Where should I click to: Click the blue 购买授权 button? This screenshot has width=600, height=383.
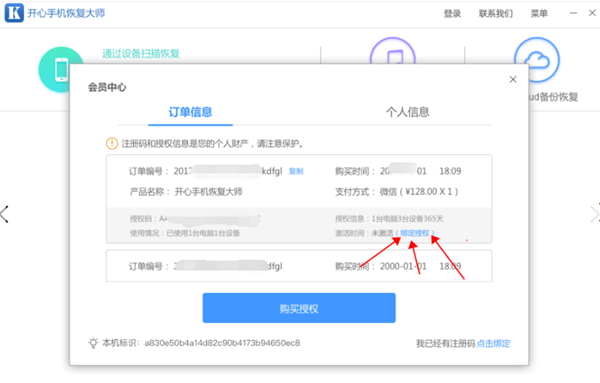pos(299,308)
